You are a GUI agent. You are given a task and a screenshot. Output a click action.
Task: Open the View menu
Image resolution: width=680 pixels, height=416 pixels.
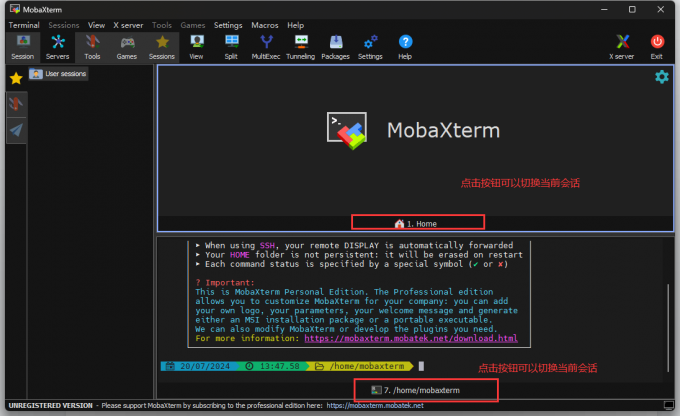96,25
